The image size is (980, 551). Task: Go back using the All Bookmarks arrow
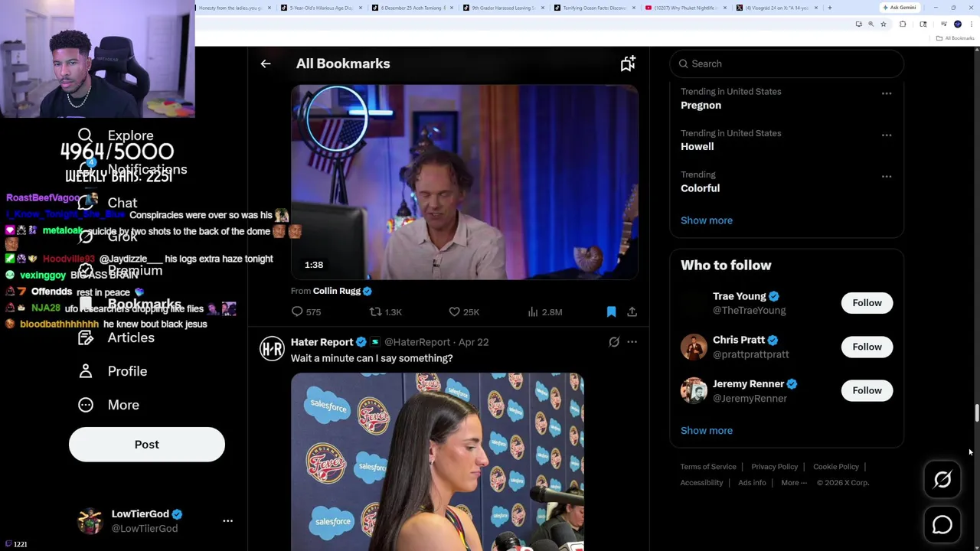pyautogui.click(x=266, y=64)
